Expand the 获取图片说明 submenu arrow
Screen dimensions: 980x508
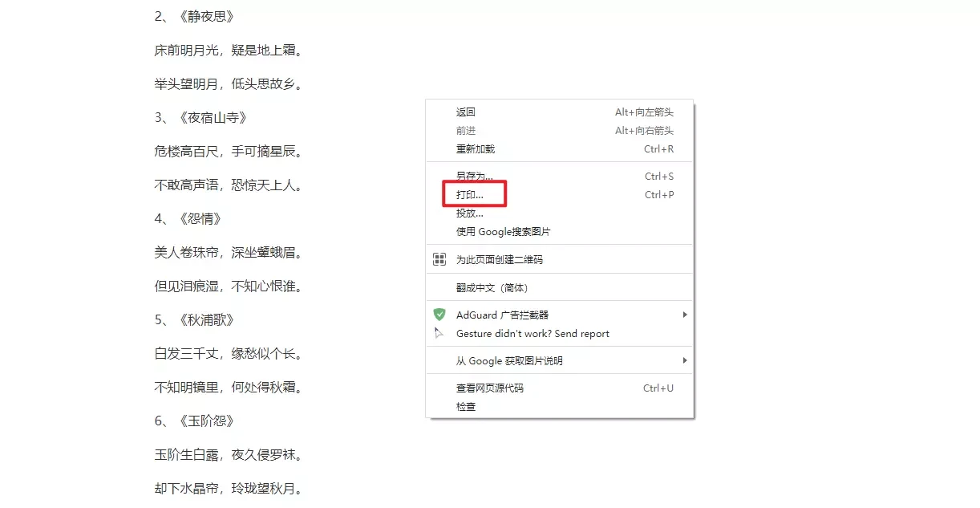click(685, 361)
